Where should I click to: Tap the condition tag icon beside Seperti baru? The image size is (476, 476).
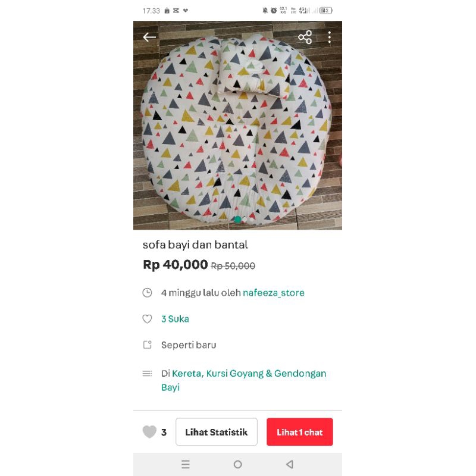pyautogui.click(x=147, y=345)
